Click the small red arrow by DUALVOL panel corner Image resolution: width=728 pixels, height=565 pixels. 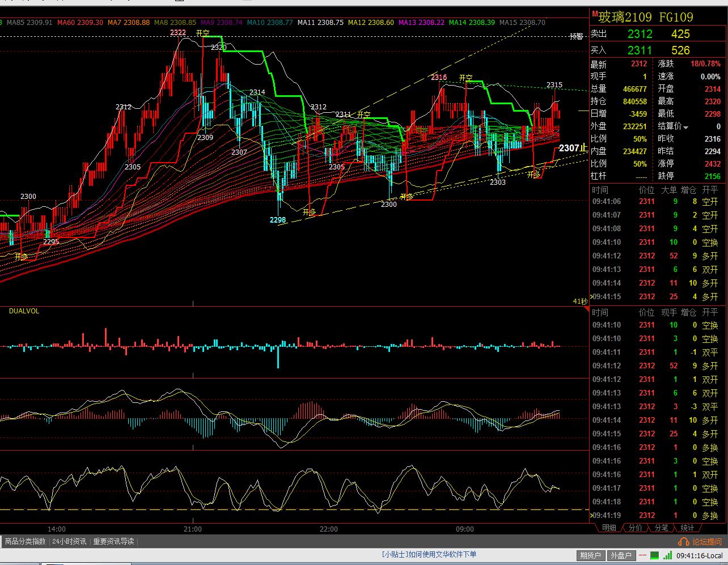click(x=586, y=309)
